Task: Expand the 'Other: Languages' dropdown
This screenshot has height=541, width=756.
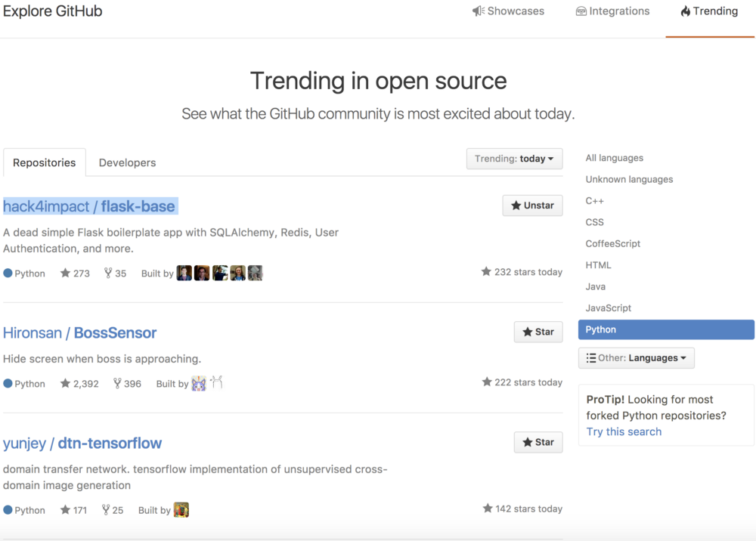Action: click(636, 357)
